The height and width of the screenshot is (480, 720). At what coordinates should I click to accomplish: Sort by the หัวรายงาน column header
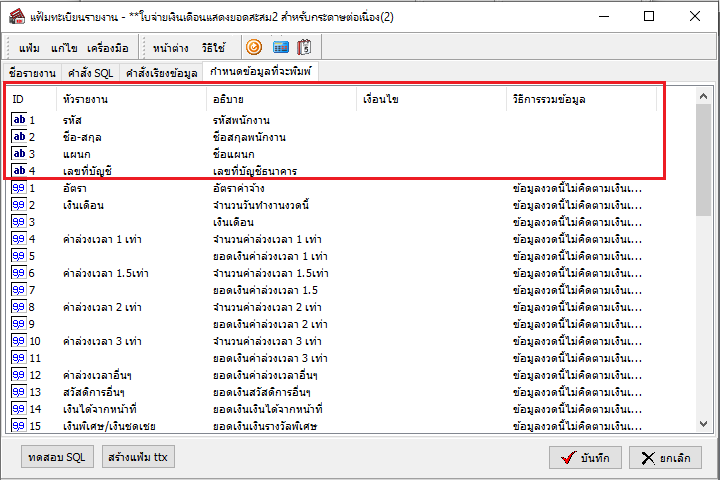[x=131, y=99]
